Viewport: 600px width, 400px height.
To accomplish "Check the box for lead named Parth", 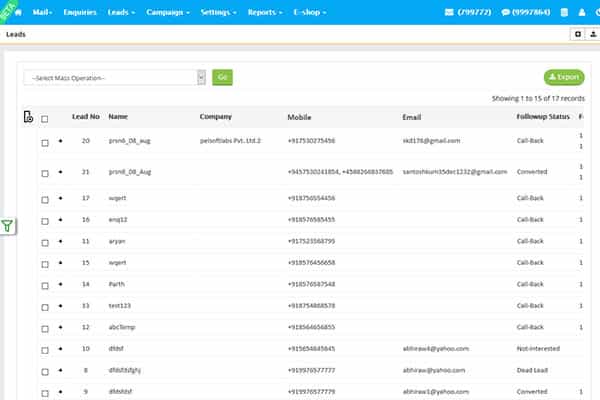I will [45, 284].
